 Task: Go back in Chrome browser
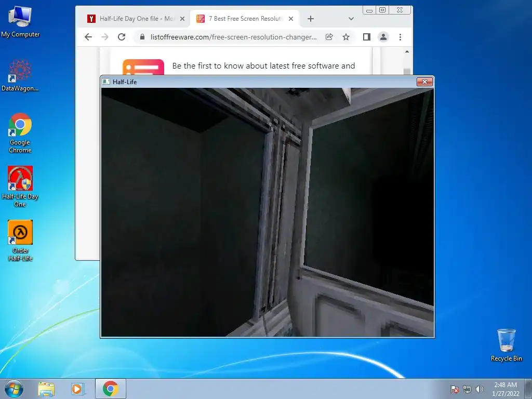pyautogui.click(x=88, y=37)
